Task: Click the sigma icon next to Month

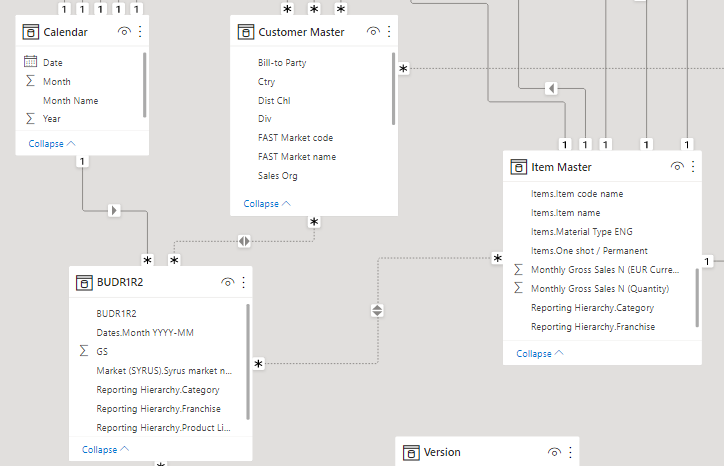Action: (30, 81)
